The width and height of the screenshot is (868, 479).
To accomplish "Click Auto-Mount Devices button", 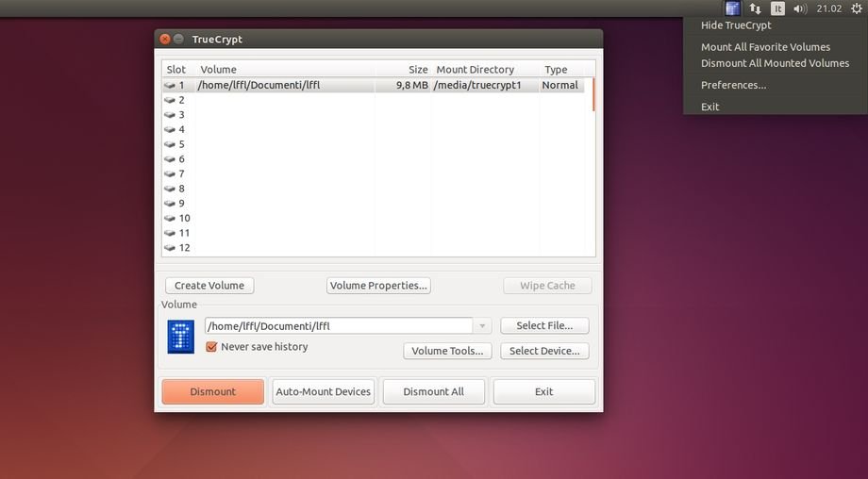I will point(324,391).
